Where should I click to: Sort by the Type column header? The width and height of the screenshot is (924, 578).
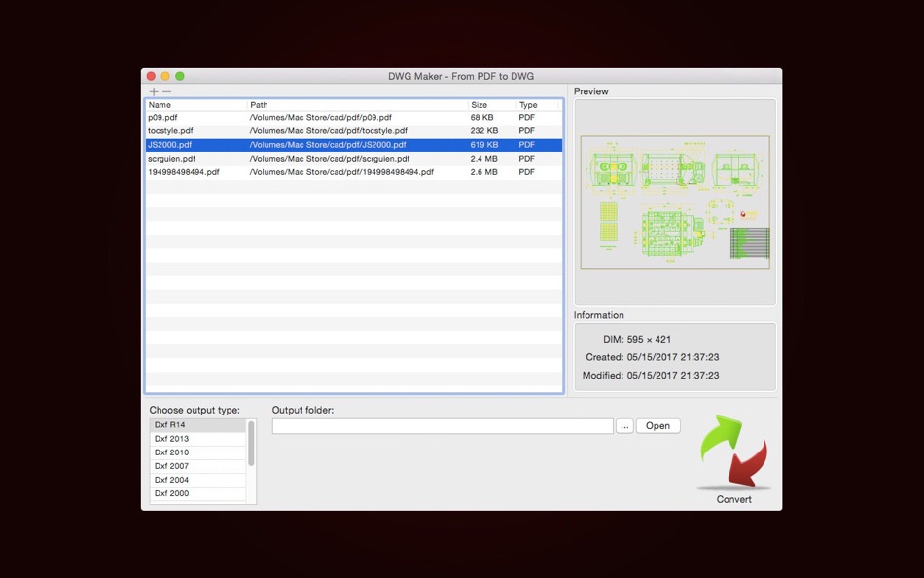pyautogui.click(x=538, y=105)
